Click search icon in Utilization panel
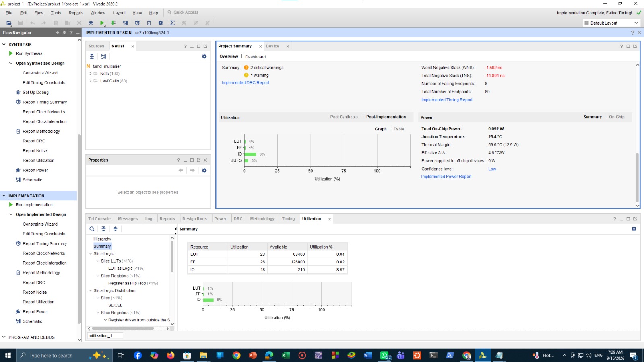The width and height of the screenshot is (644, 362). [x=92, y=229]
